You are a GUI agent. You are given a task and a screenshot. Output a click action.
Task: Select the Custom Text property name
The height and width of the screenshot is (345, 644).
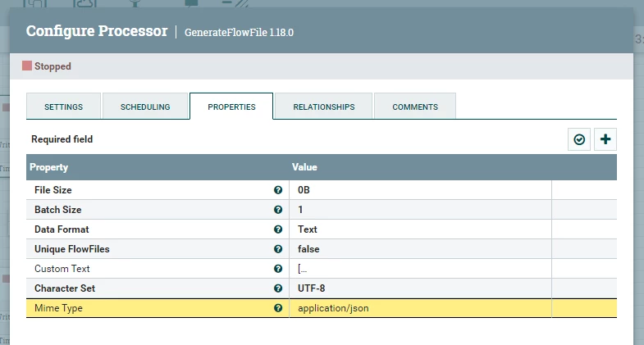tap(62, 269)
